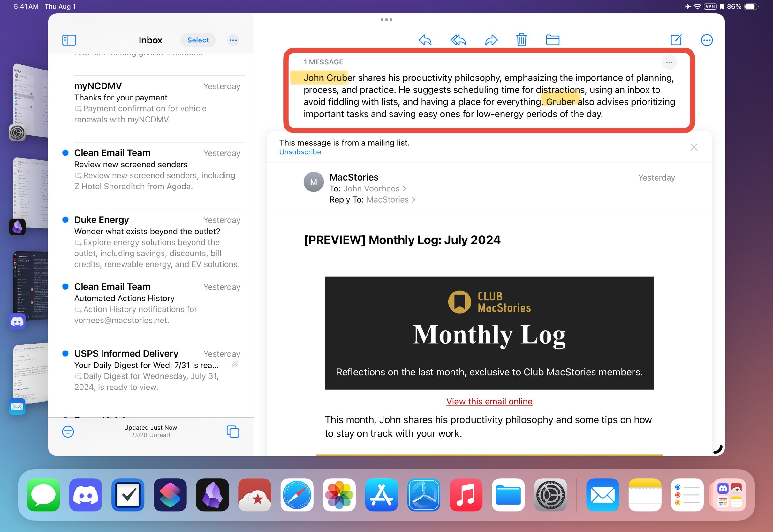
Task: Open the Inbox more-options ellipsis menu
Action: (x=233, y=40)
